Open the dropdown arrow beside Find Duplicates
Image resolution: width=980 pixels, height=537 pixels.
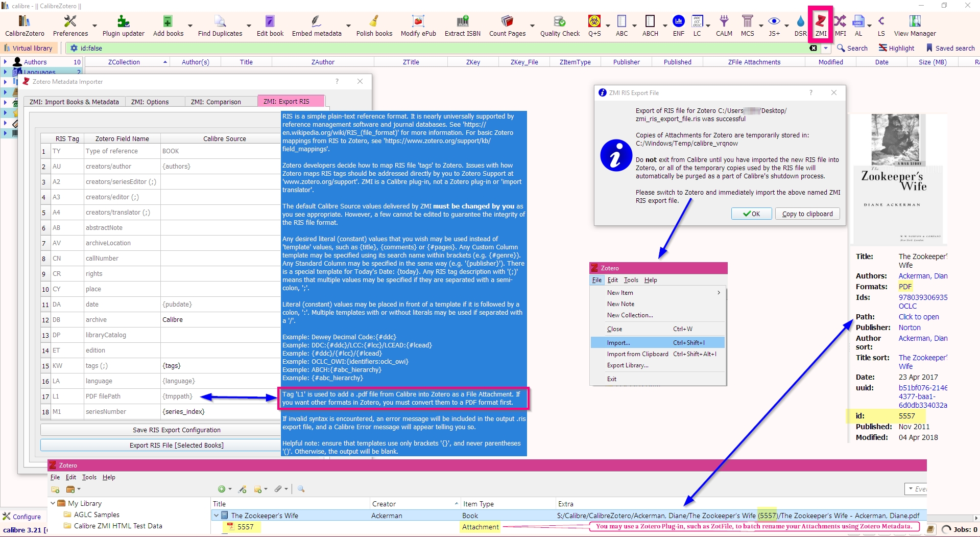pyautogui.click(x=249, y=26)
